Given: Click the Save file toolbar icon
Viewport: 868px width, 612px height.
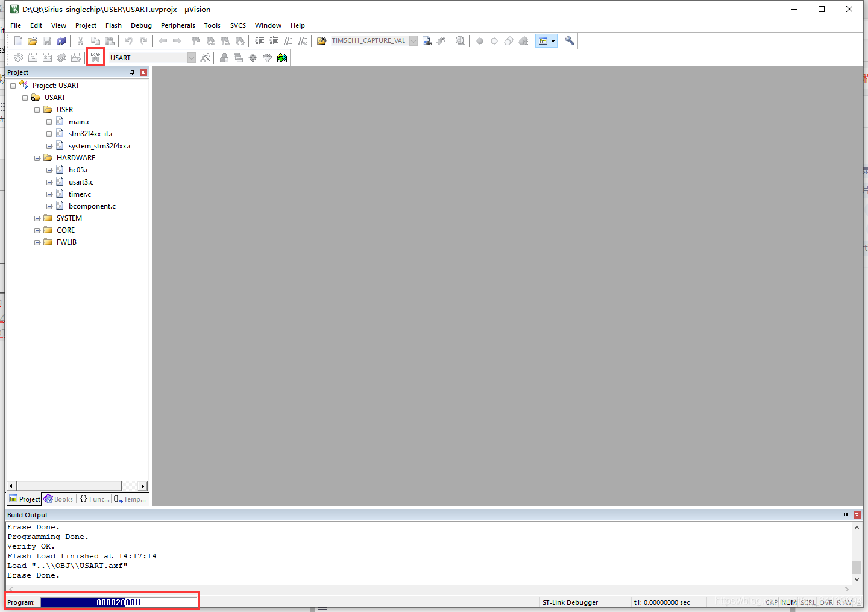Looking at the screenshot, I should [x=47, y=41].
